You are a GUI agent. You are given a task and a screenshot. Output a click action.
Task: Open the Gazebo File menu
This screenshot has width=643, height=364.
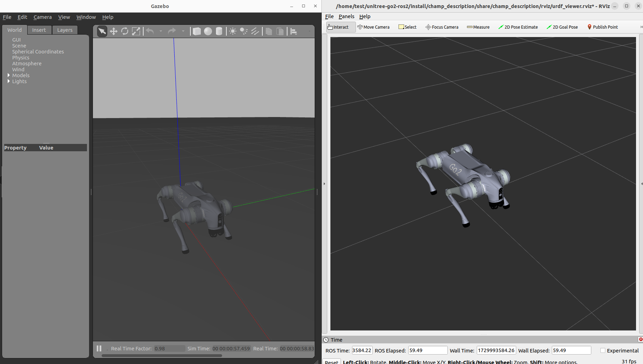click(7, 17)
